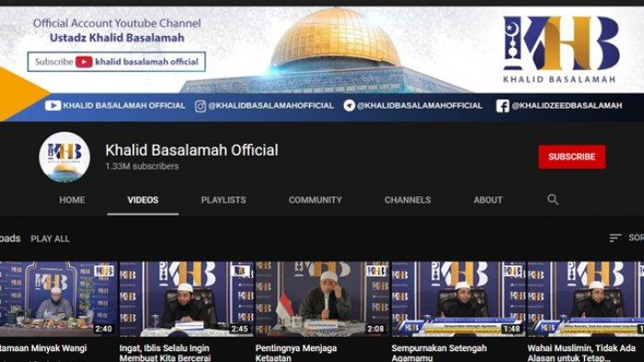Click the red SUBSCRIBE button
Screen dimensions: 644x362
coord(571,157)
